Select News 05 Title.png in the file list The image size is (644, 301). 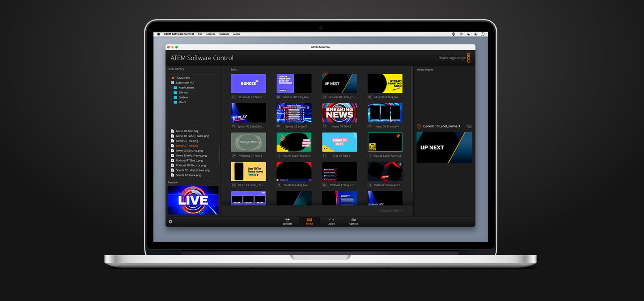point(187,145)
